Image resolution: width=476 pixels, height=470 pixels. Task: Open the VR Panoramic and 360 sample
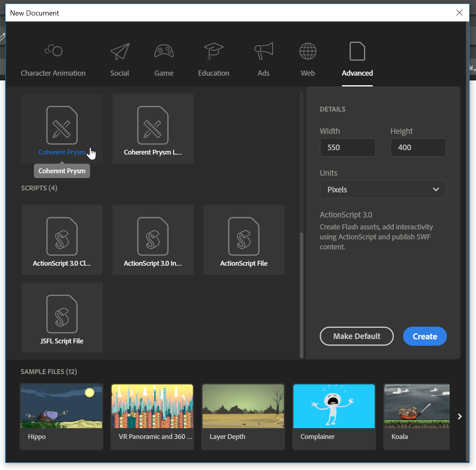tap(152, 406)
